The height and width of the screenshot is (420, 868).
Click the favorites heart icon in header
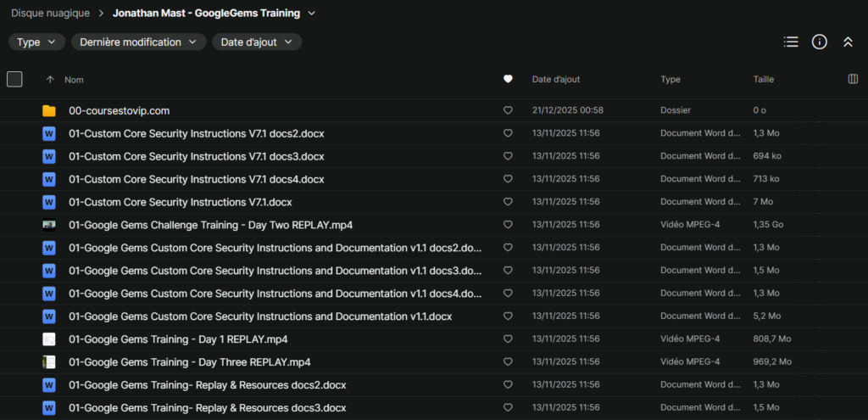tap(508, 79)
